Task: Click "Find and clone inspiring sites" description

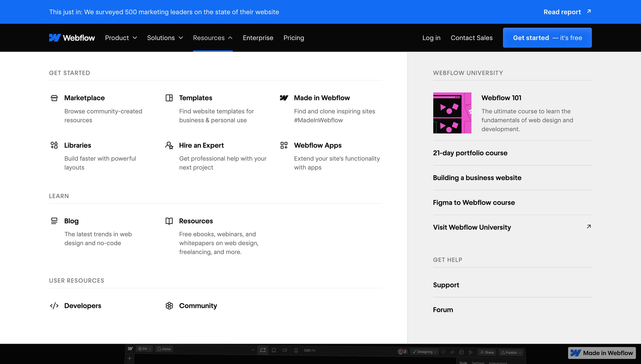Action: click(x=334, y=116)
